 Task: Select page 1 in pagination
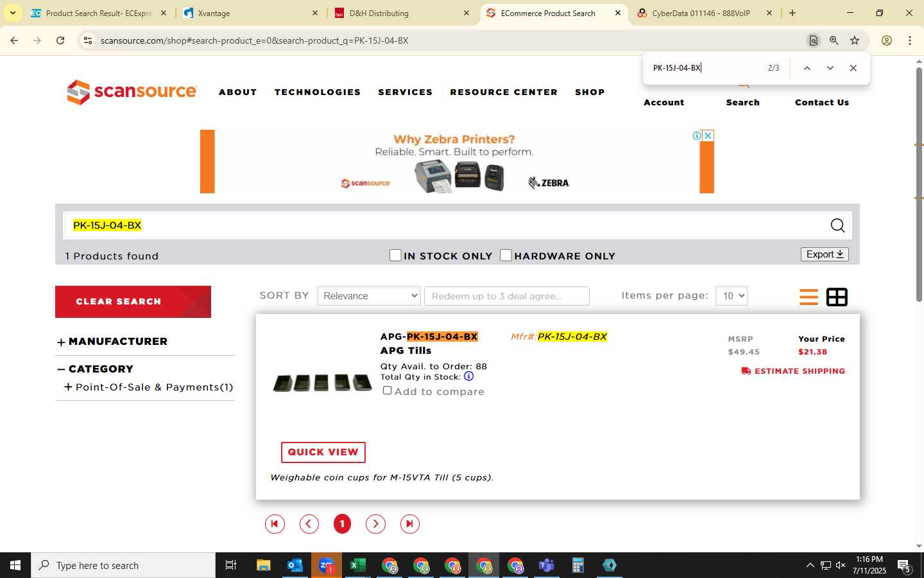(342, 524)
